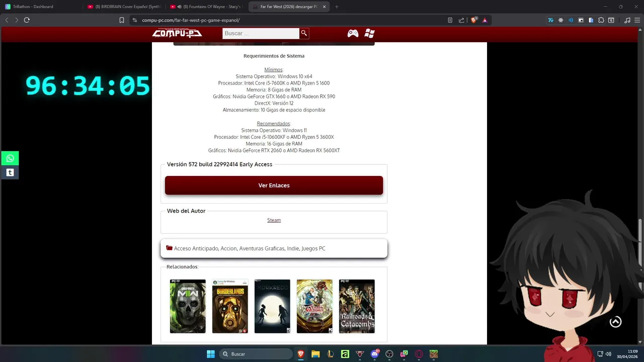Open the 7TV extension icon

click(x=551, y=20)
